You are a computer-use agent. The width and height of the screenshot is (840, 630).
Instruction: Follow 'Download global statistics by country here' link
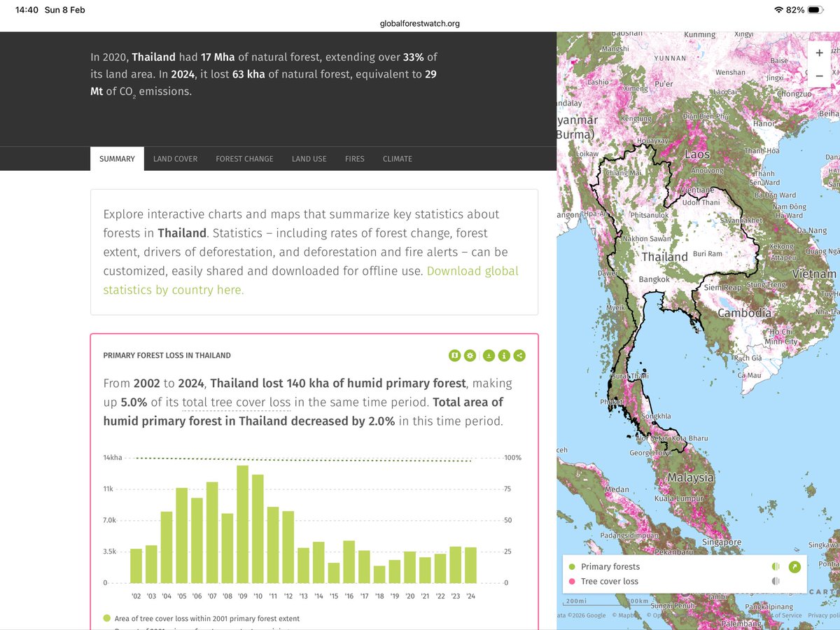point(311,280)
